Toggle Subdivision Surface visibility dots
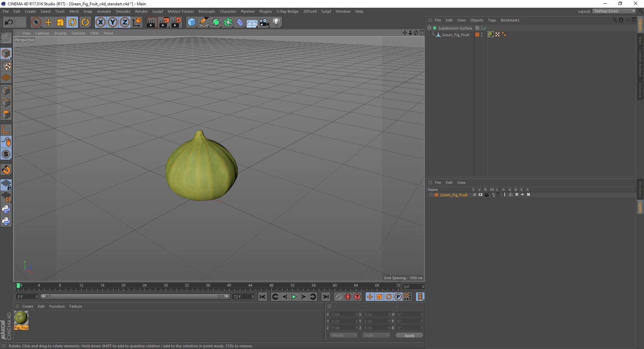The width and height of the screenshot is (644, 349). (x=482, y=28)
